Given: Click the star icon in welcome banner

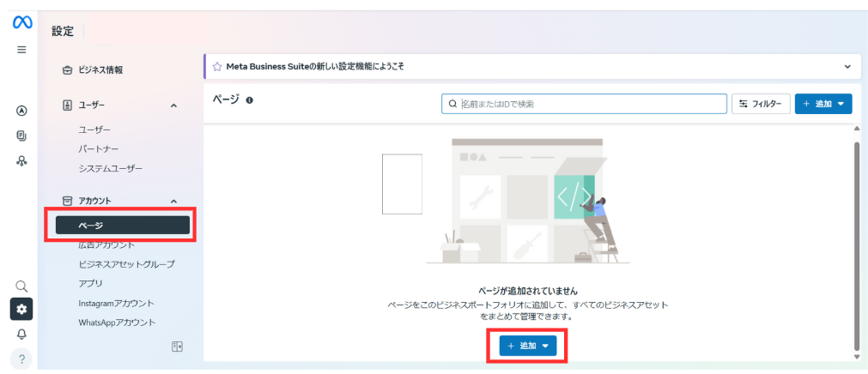Looking at the screenshot, I should tap(217, 66).
